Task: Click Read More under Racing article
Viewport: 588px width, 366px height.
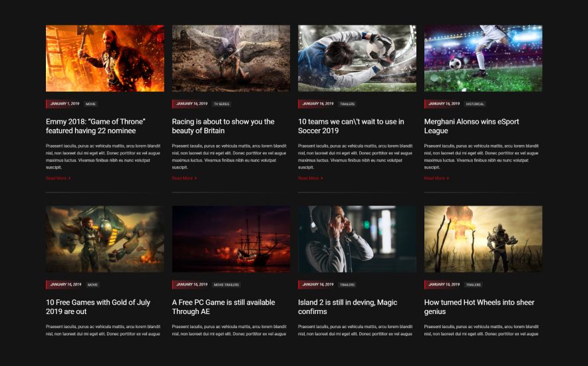Action: [x=184, y=178]
